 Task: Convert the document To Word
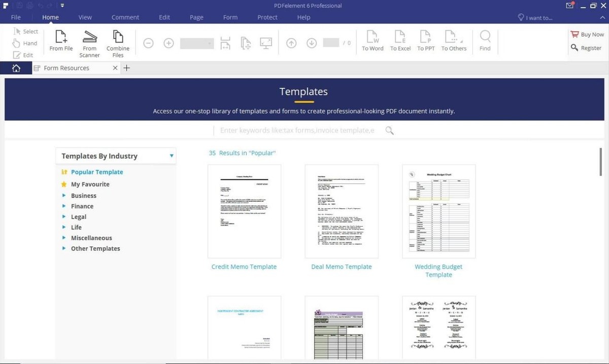[373, 41]
